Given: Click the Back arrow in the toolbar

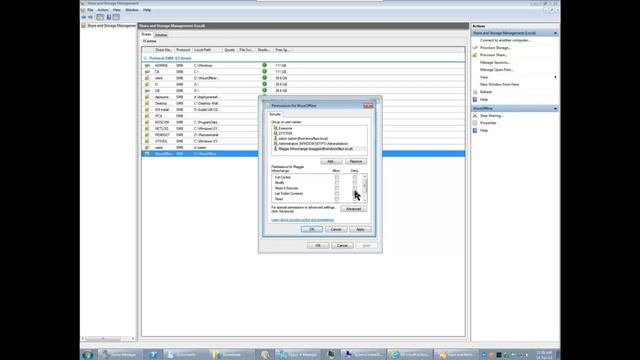Looking at the screenshot, I should 84,17.
